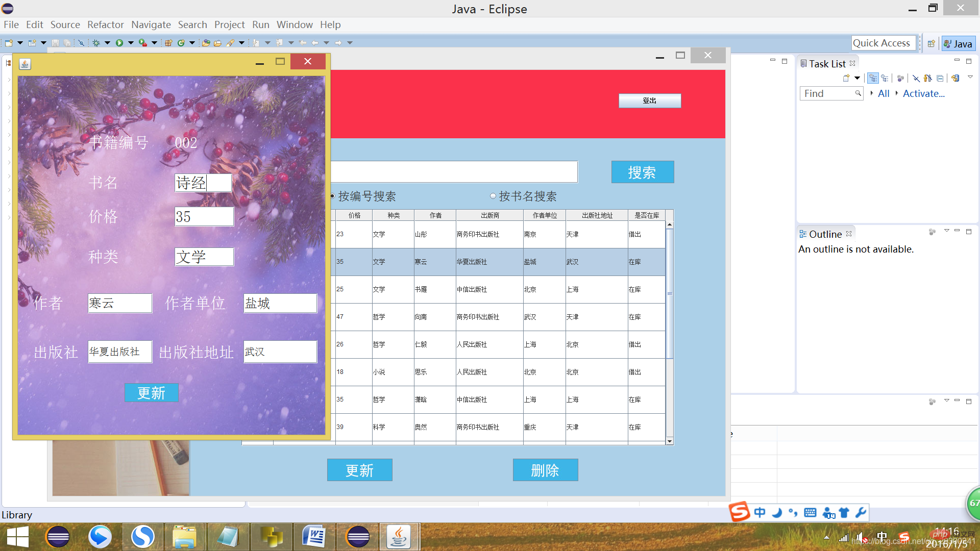Open the Navigate menu
The image size is (980, 551).
click(151, 24)
